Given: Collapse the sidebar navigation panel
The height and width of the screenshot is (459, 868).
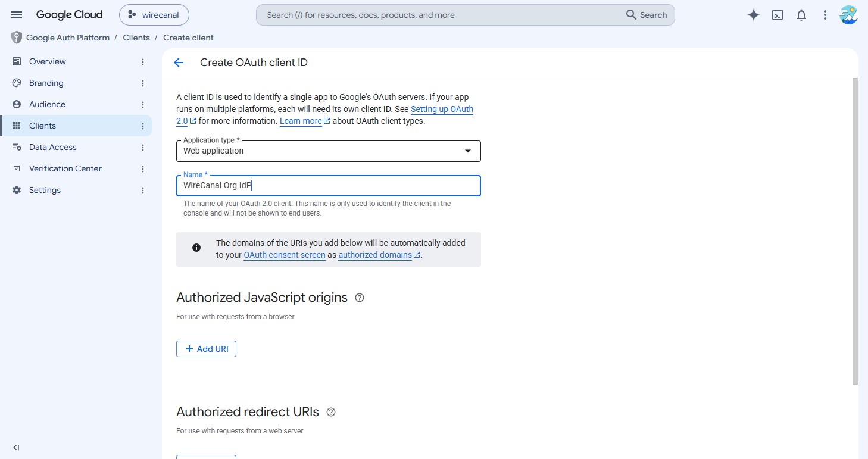Looking at the screenshot, I should tap(16, 448).
